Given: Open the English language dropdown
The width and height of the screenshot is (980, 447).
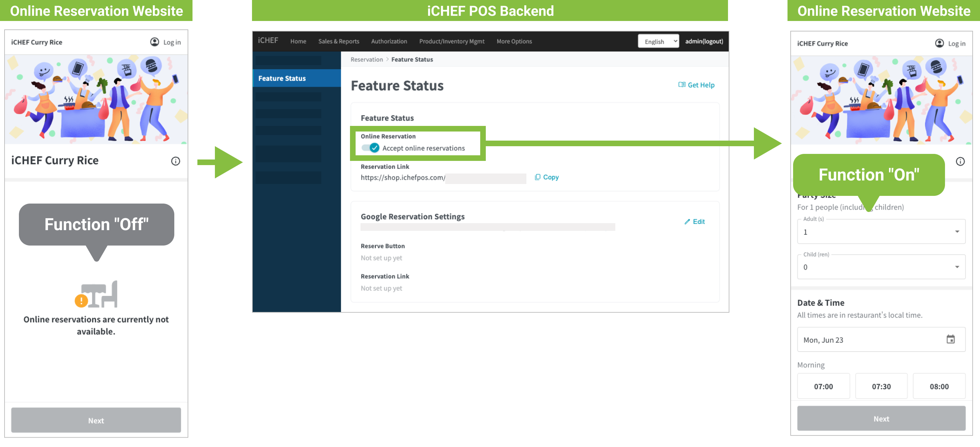Looking at the screenshot, I should 658,41.
